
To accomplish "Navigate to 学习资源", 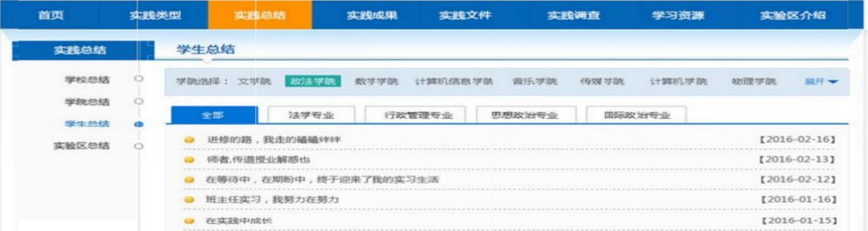I will tap(677, 15).
